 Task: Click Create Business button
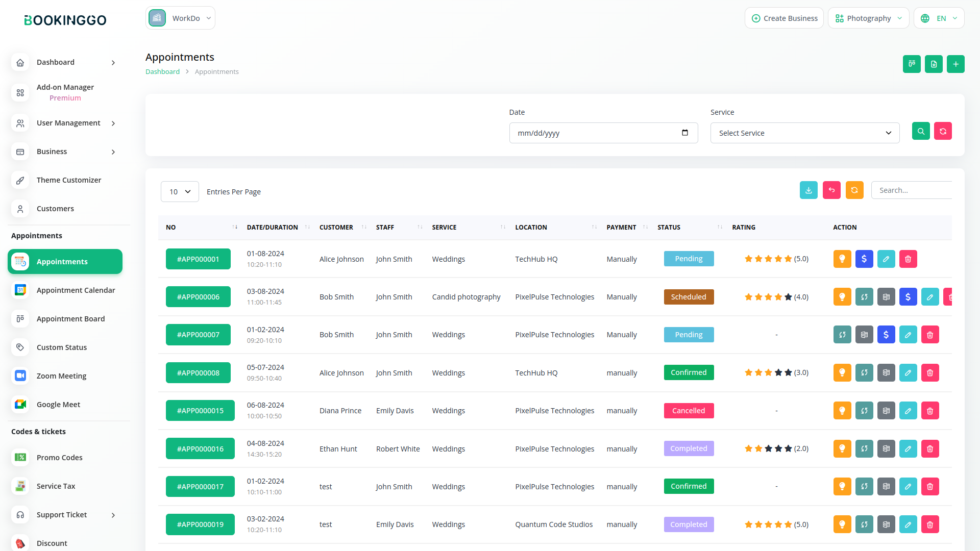point(784,18)
